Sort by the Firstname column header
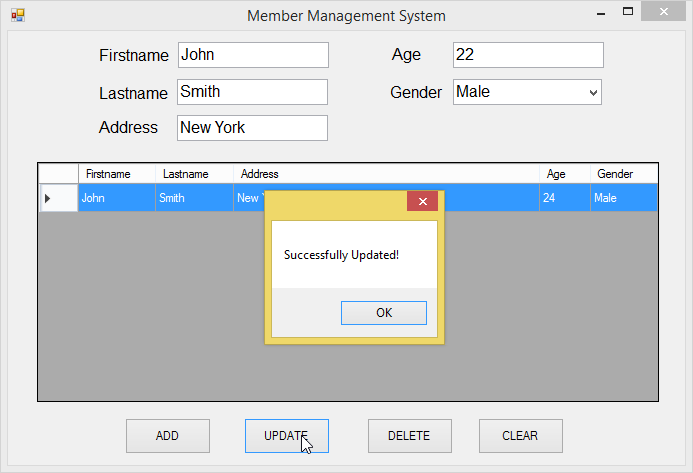 (116, 174)
